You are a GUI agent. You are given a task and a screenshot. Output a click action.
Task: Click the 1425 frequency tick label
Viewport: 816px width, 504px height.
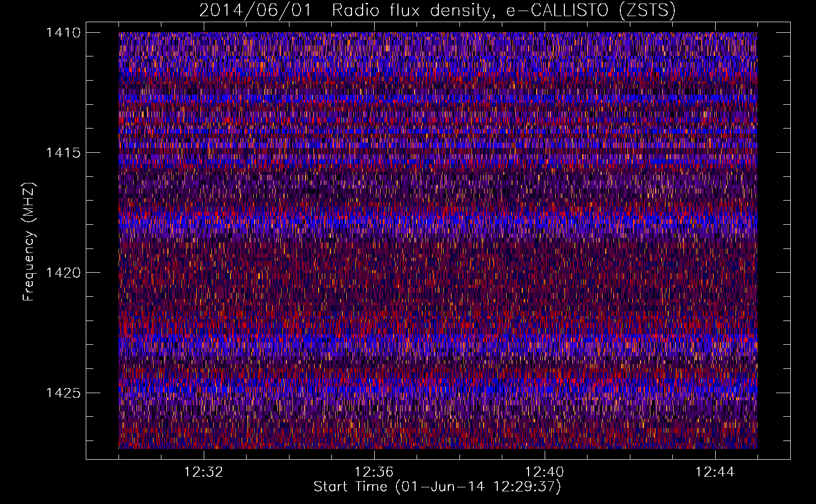[x=64, y=393]
